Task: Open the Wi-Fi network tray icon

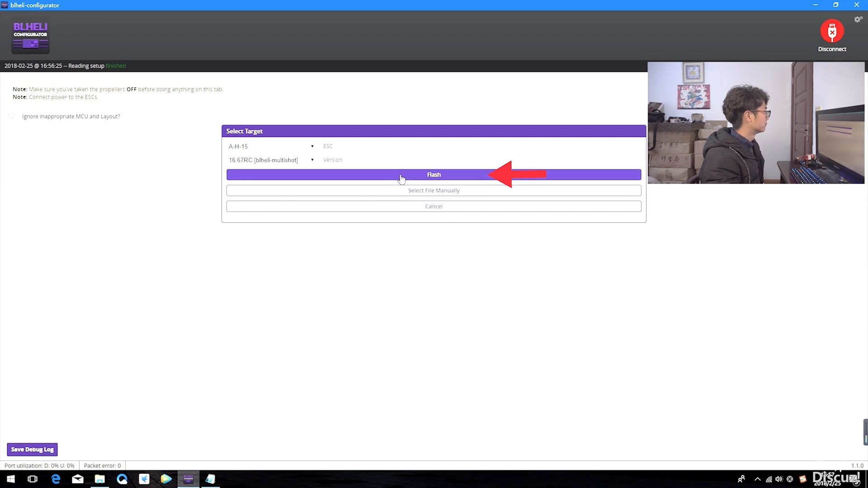Action: pyautogui.click(x=769, y=479)
